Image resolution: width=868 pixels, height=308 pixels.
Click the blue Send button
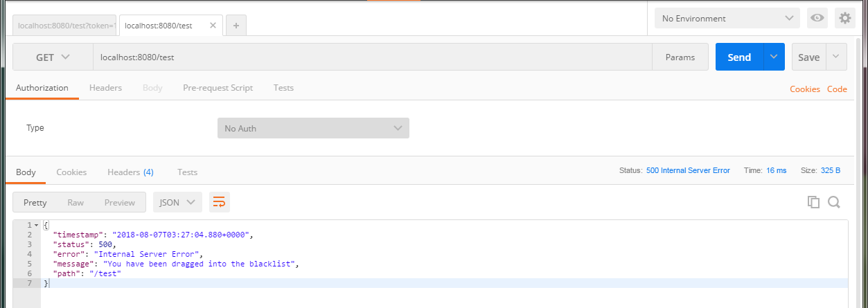(739, 57)
